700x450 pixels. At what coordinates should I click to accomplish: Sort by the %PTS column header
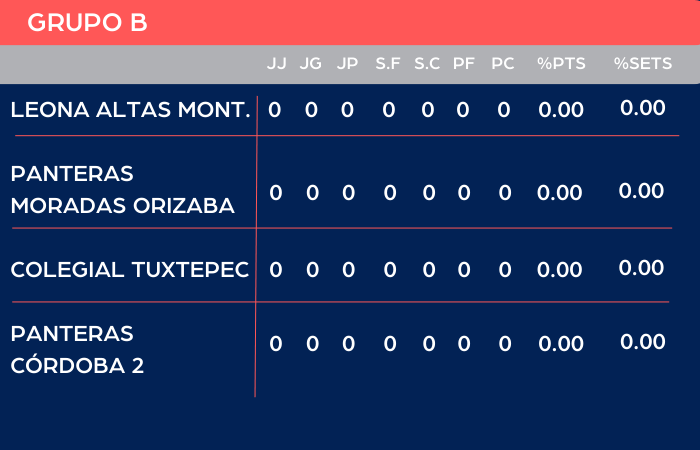561,64
